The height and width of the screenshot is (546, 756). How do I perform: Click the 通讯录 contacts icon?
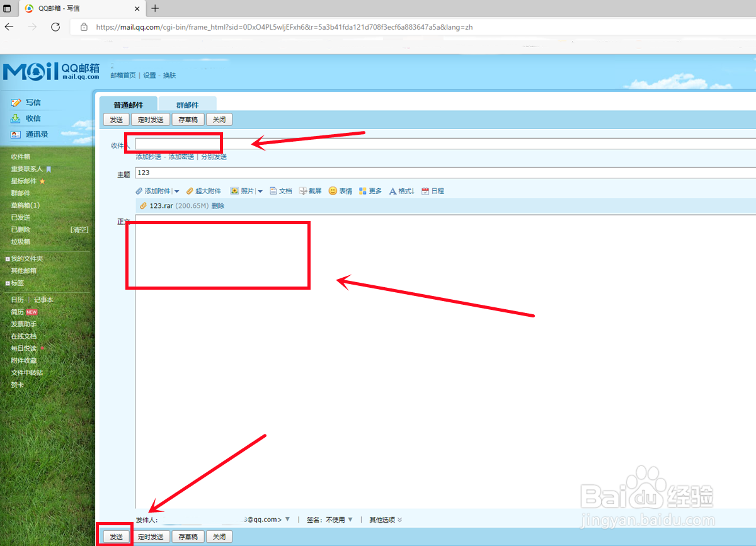(17, 134)
